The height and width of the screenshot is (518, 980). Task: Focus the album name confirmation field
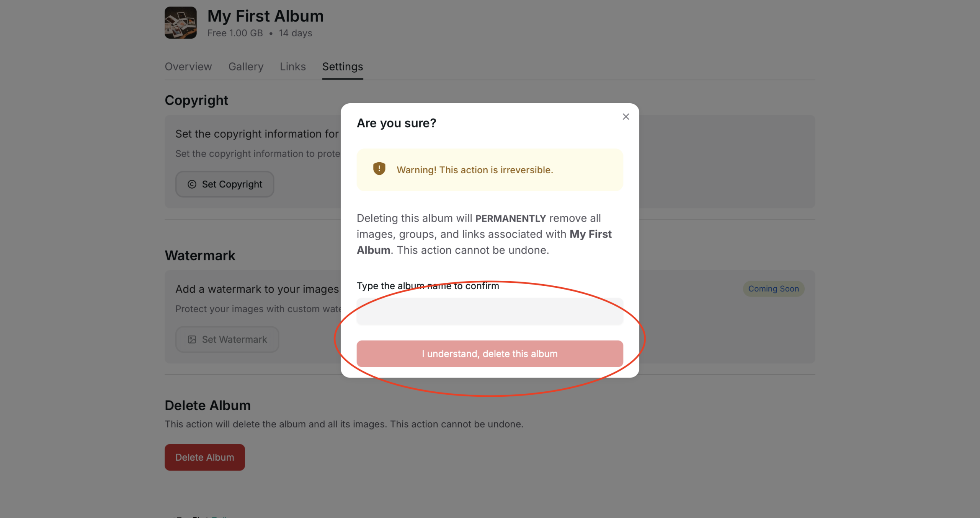(x=489, y=311)
